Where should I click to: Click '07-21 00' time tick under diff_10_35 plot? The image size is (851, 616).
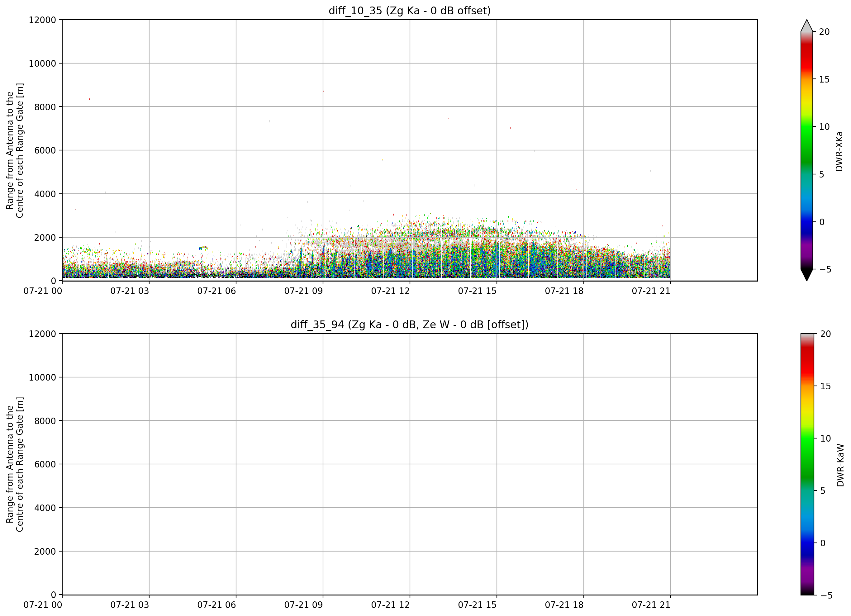tap(43, 291)
